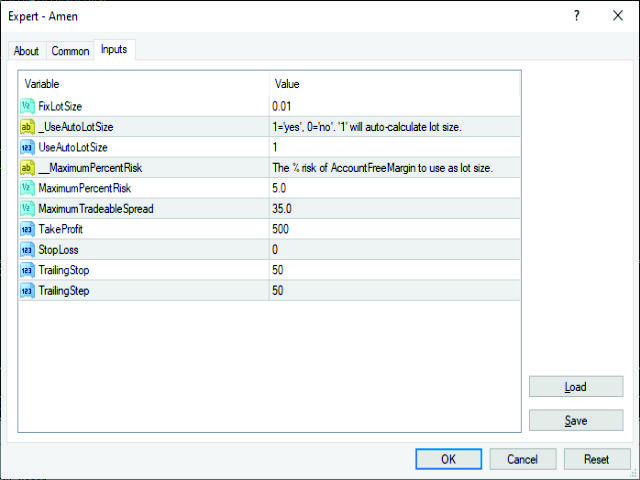Select the MaximumTradeableSpread variable name
Image resolution: width=640 pixels, height=480 pixels.
pos(96,209)
